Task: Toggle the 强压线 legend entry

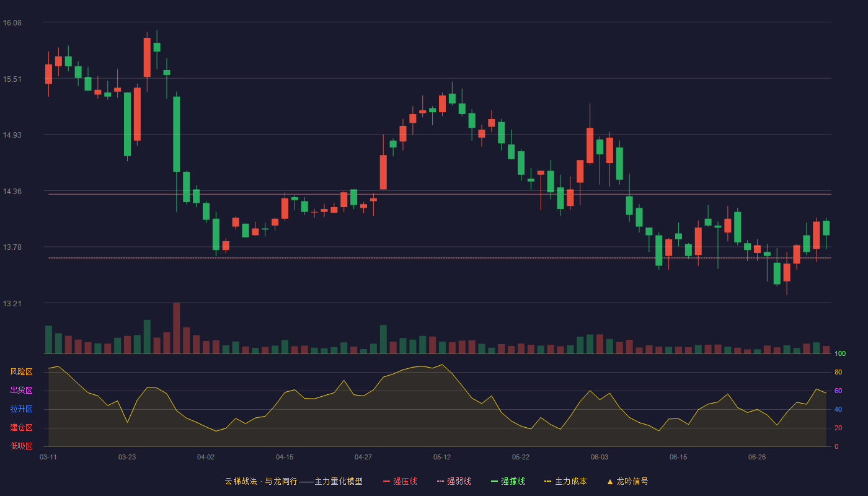Action: click(400, 481)
